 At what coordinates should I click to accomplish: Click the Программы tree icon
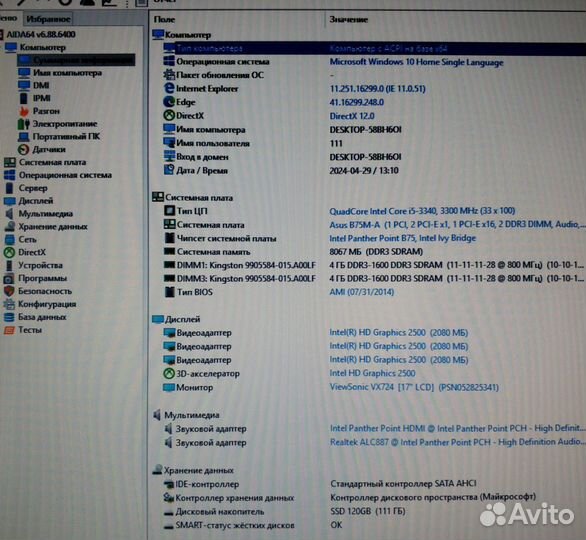tap(9, 278)
